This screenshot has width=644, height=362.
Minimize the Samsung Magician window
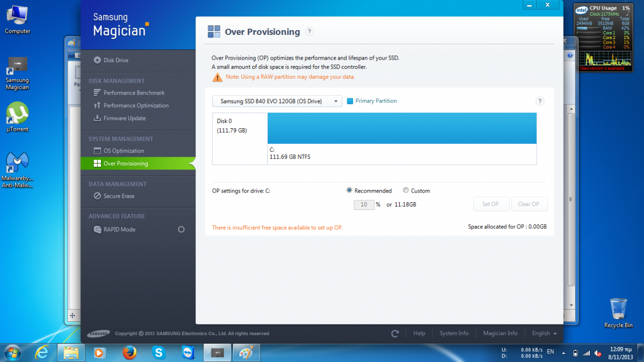pyautogui.click(x=529, y=4)
